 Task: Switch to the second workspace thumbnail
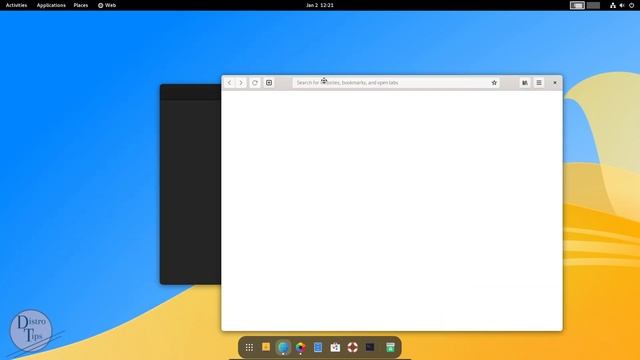593,5
